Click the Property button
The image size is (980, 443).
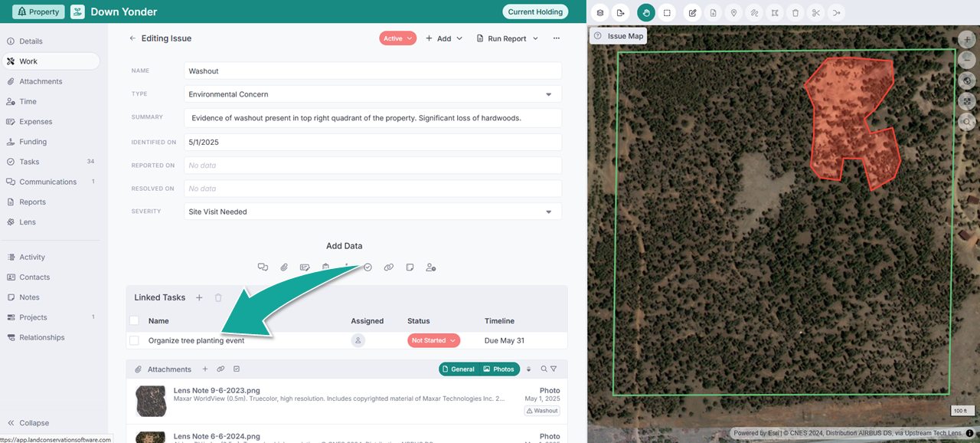38,11
